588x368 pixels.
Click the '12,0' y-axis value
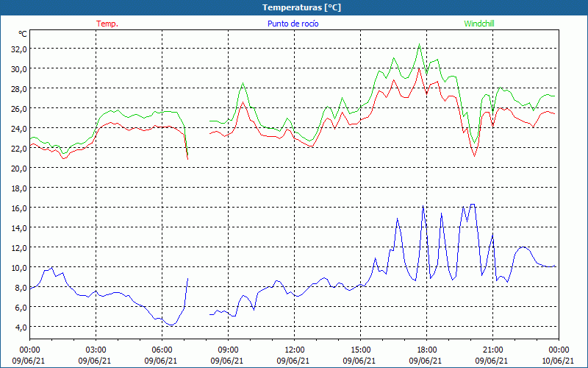[19, 248]
